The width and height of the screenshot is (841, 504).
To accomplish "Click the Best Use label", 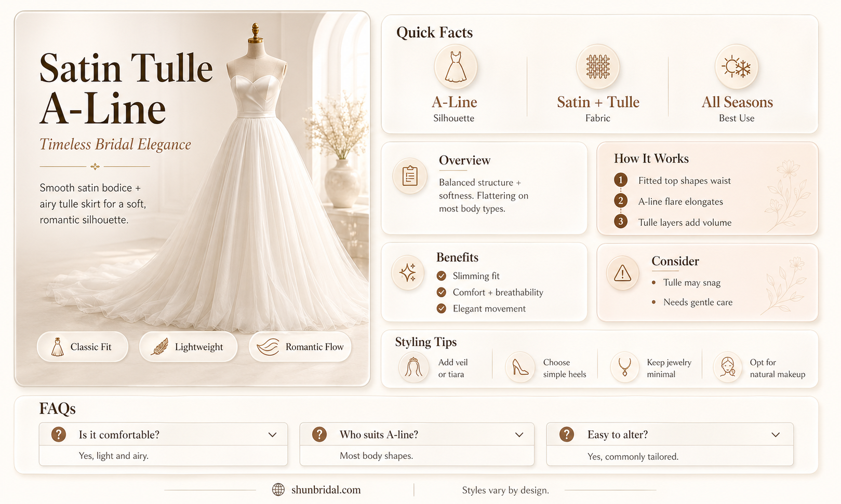I will click(x=737, y=118).
